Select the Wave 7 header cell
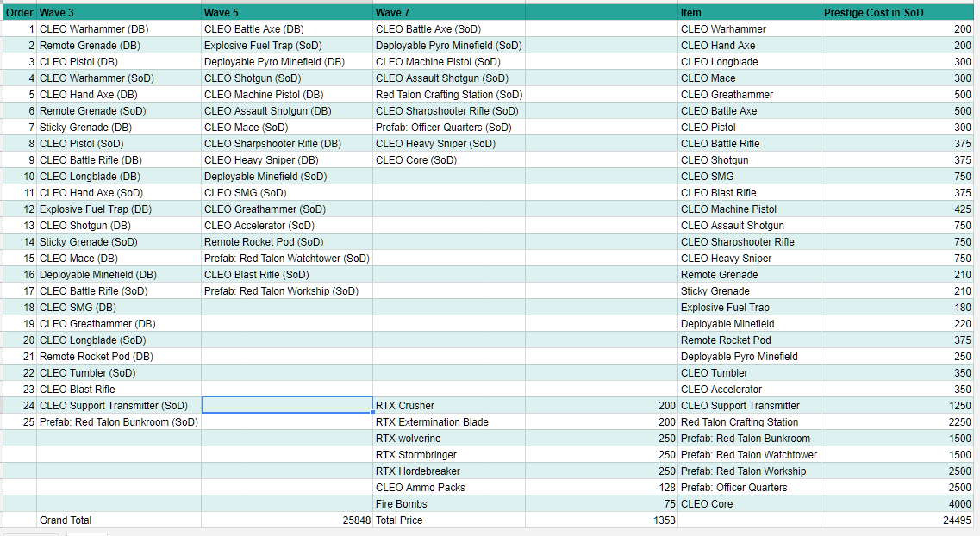Viewport: 980px width, 536px height. (x=448, y=13)
